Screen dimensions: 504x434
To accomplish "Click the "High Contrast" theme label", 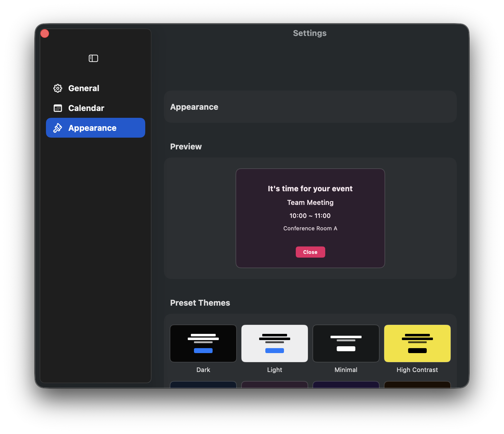I will click(417, 370).
